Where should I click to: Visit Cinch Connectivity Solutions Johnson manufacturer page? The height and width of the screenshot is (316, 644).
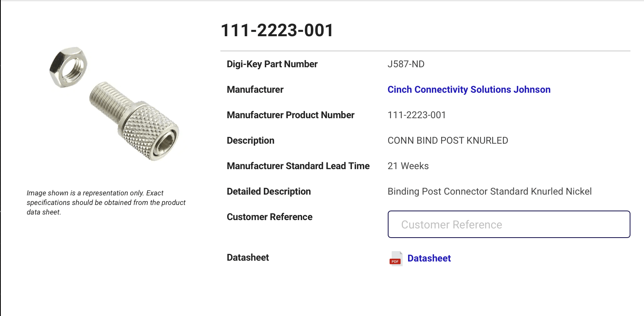(x=469, y=90)
